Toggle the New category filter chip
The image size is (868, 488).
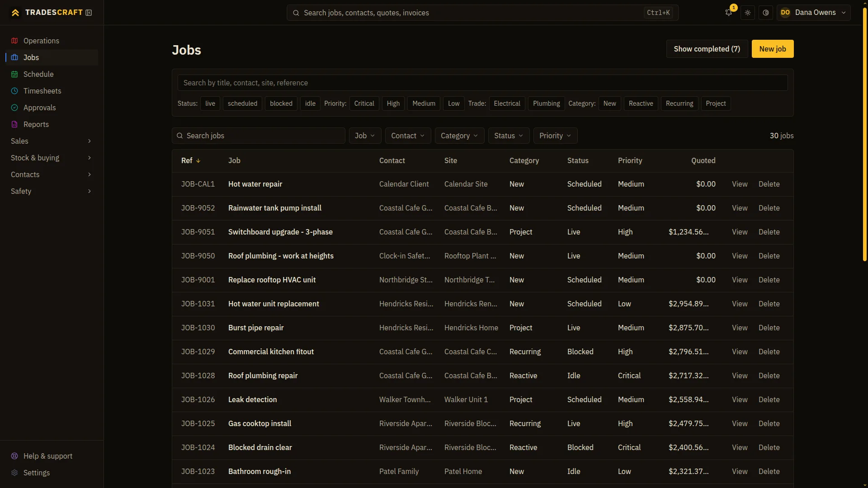pyautogui.click(x=609, y=103)
